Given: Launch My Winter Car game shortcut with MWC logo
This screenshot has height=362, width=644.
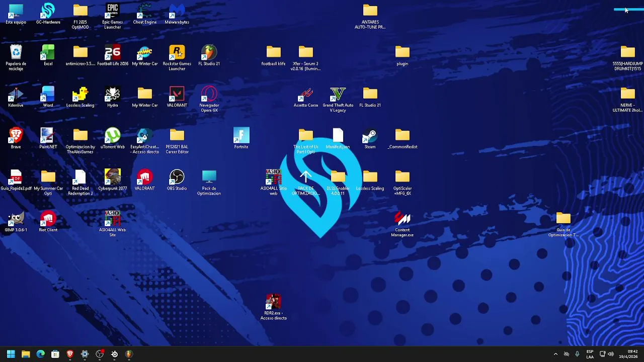Looking at the screenshot, I should [x=144, y=55].
